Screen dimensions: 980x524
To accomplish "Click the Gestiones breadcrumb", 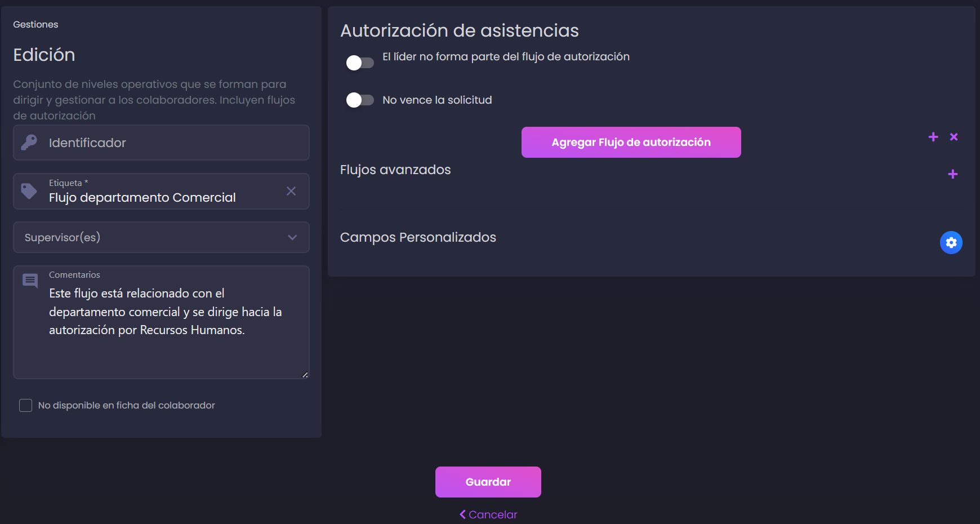I will (35, 24).
